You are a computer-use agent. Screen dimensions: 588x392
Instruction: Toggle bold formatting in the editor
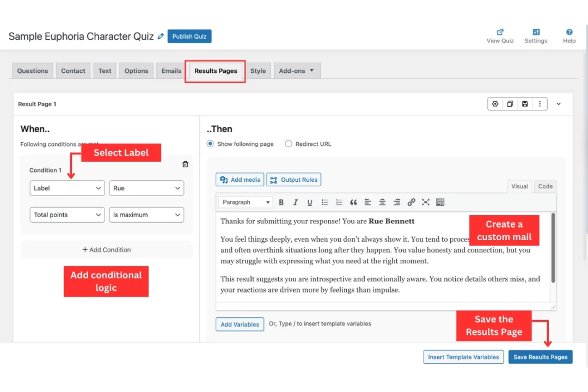tap(281, 203)
